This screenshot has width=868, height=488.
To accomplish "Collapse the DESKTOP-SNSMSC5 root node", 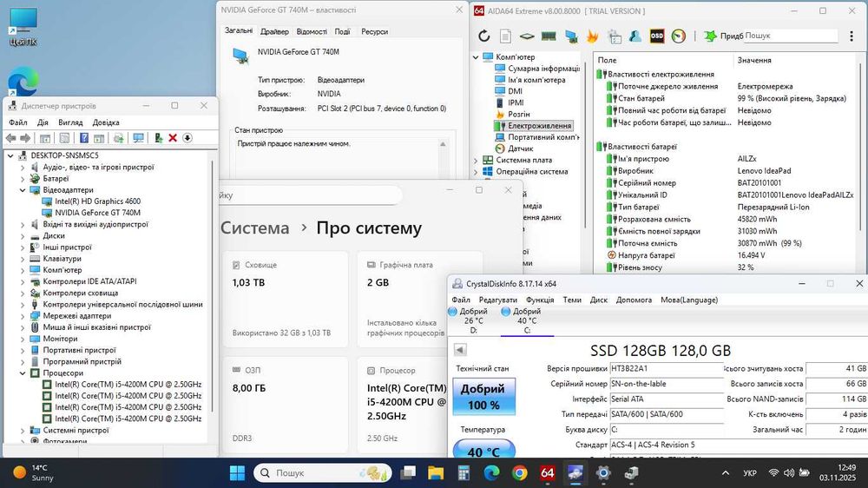I will point(10,155).
